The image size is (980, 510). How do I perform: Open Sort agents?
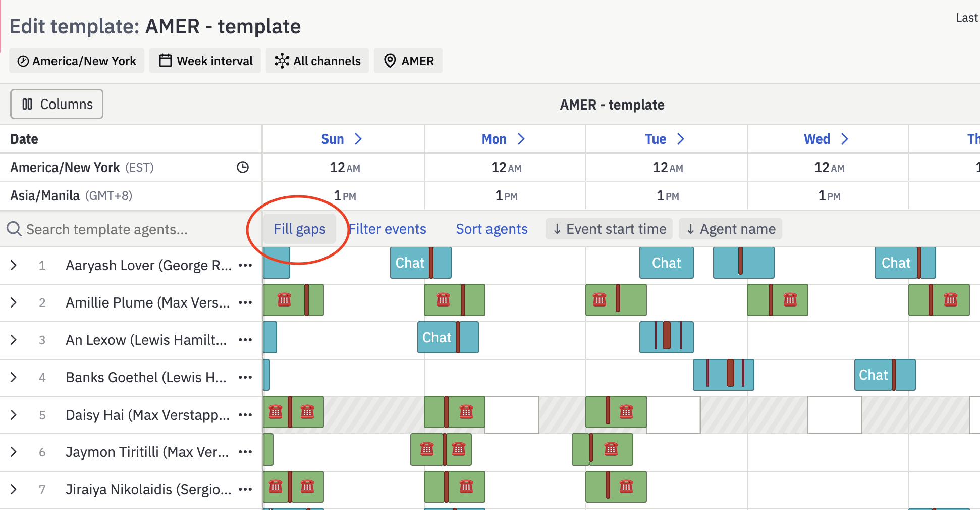pos(492,229)
